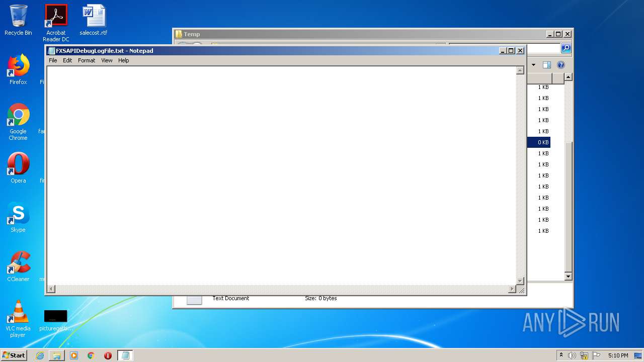
Task: Click the Start button
Action: (14, 355)
